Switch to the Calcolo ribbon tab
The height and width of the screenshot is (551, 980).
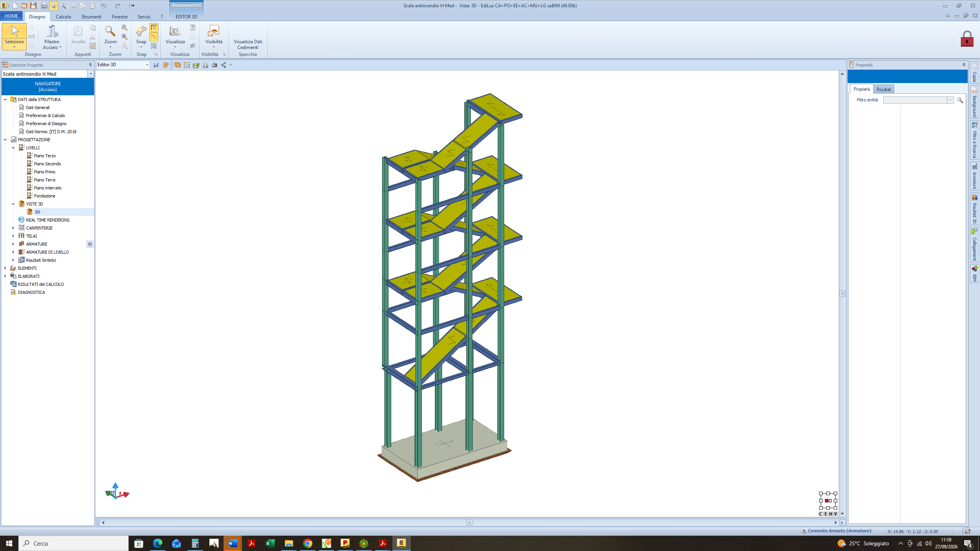click(64, 17)
